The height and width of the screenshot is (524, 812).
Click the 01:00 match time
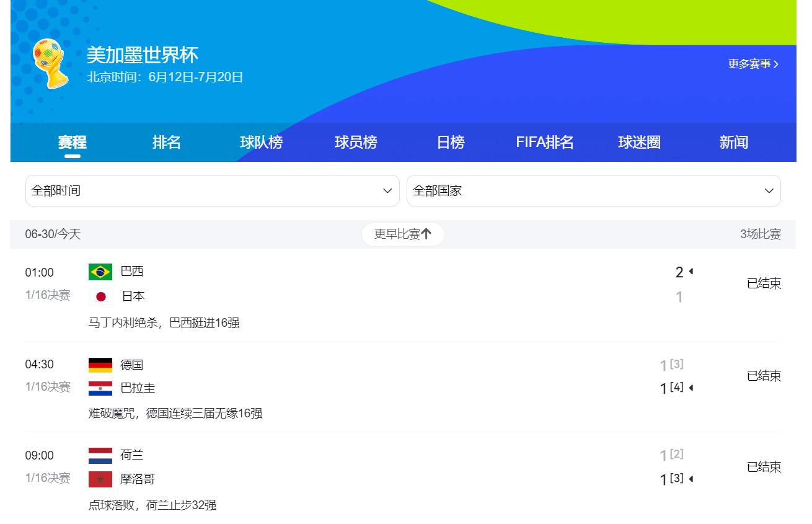tap(40, 273)
